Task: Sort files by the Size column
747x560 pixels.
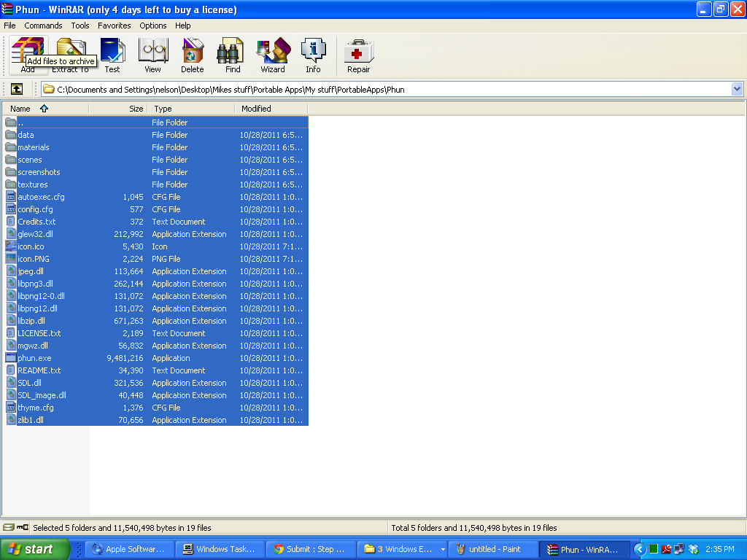Action: [x=136, y=108]
